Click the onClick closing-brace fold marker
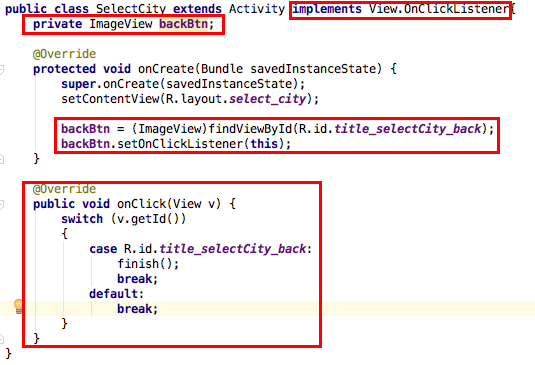This screenshot has height=365, width=535. [1, 338]
